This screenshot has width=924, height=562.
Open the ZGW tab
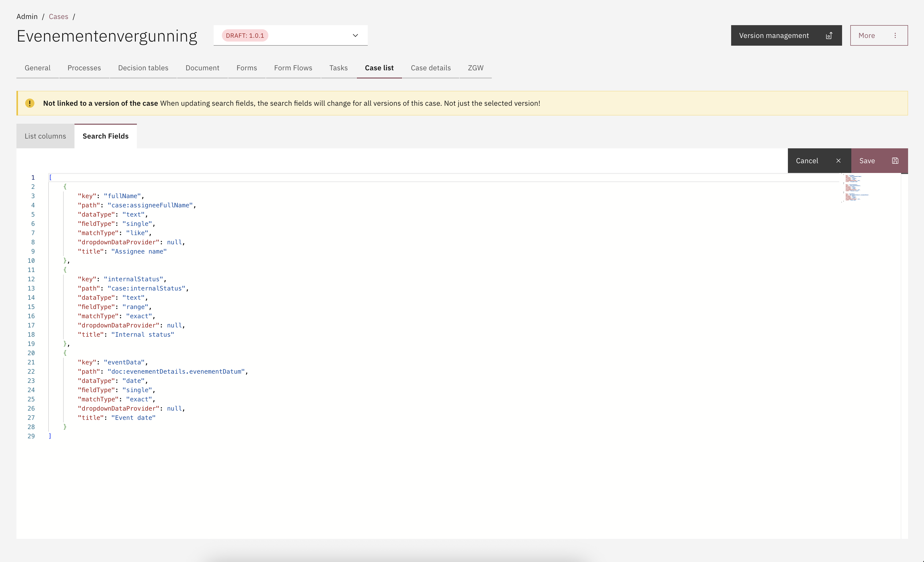475,68
